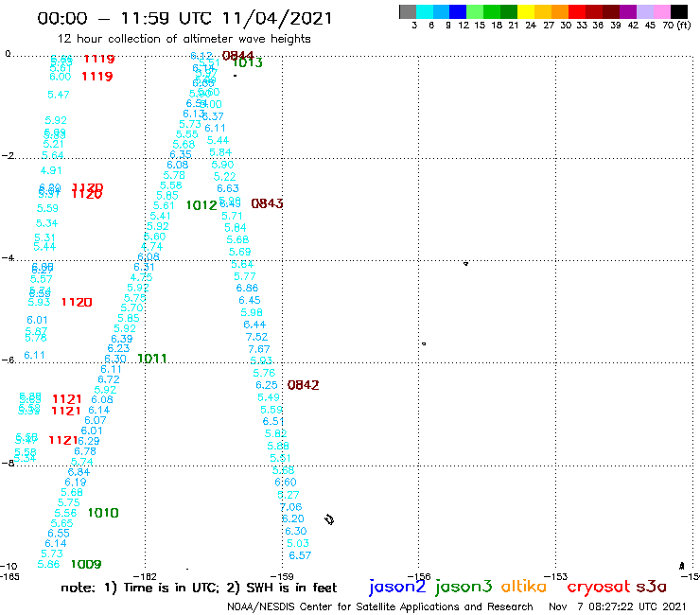Click the wave height value 5.56 beside 1010
700x615 pixels.
click(65, 513)
